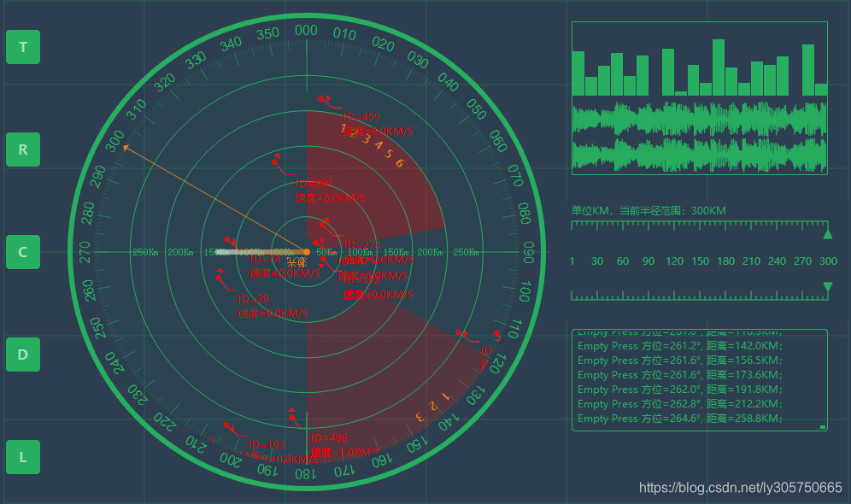
Task: Click the radius range label showing 300KM
Action: click(649, 210)
